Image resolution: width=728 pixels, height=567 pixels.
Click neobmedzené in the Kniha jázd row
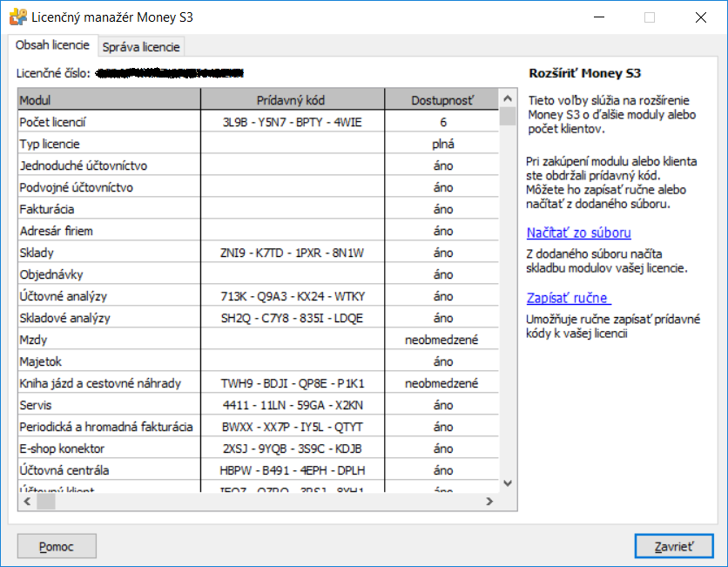coord(442,383)
